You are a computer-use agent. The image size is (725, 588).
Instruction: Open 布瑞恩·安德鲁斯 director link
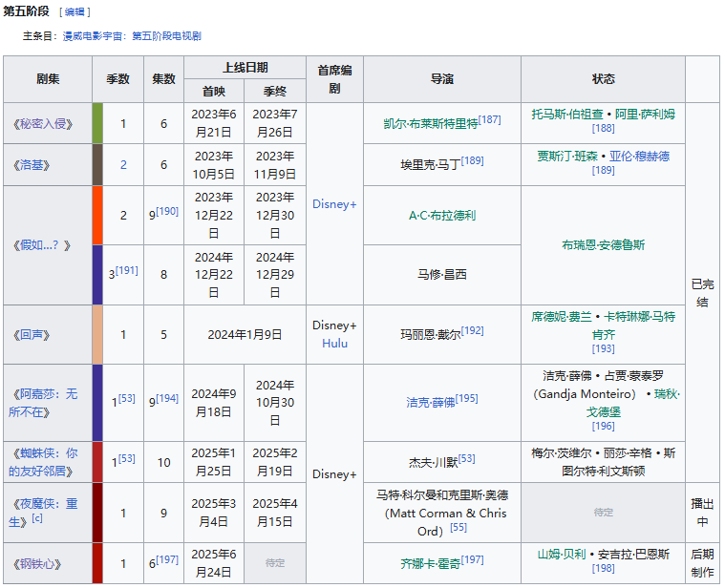(604, 245)
